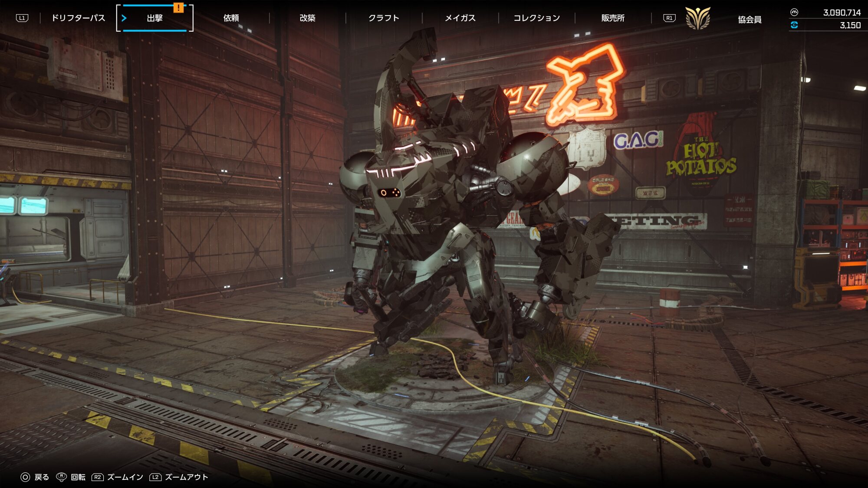The width and height of the screenshot is (868, 488).
Task: Click the ズームイン zoom in prompt
Action: (125, 477)
